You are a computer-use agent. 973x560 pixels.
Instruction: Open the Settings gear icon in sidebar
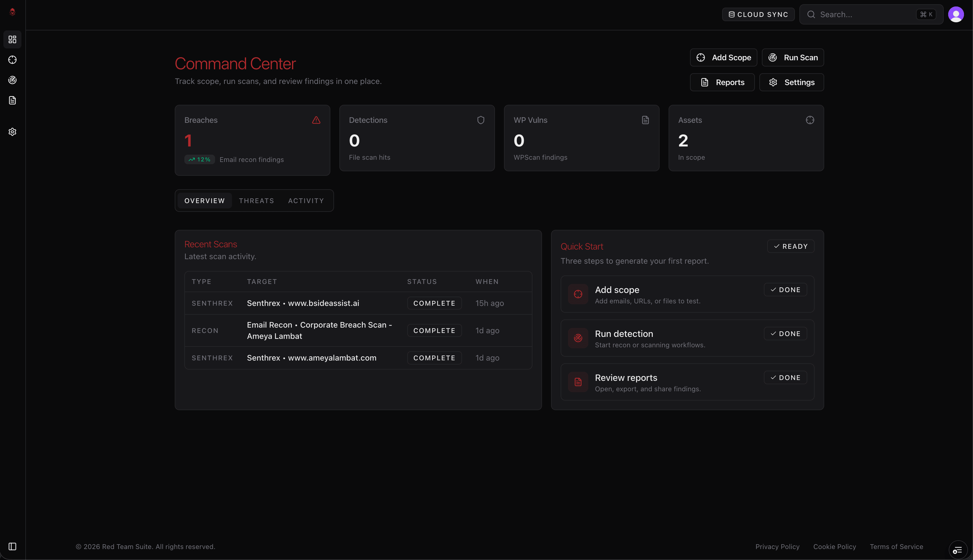click(x=13, y=132)
